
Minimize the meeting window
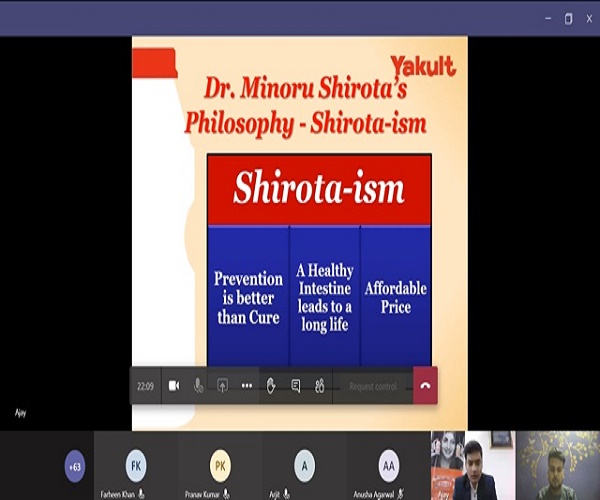pyautogui.click(x=548, y=18)
